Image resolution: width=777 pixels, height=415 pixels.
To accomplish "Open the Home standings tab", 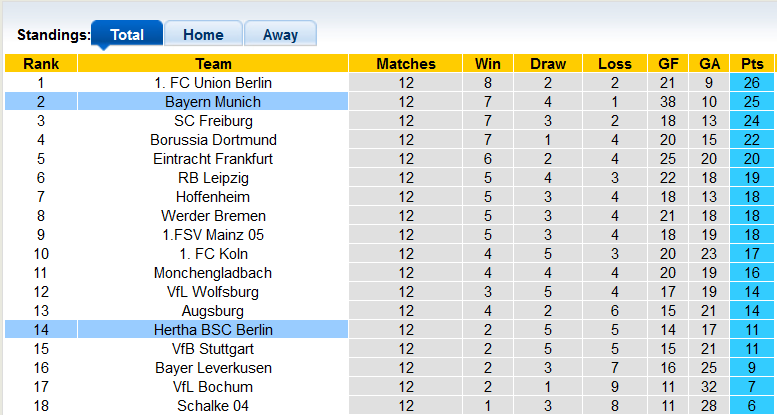I will click(x=203, y=34).
